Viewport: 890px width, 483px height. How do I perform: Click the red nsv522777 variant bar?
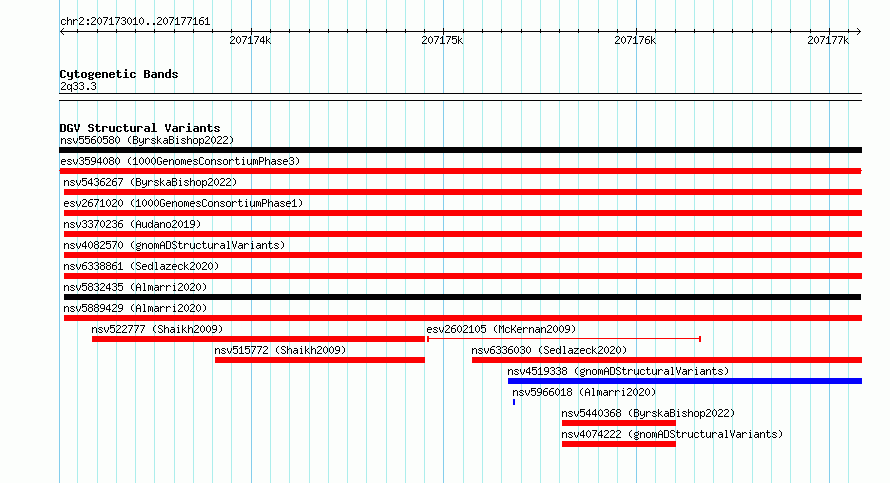(x=258, y=339)
